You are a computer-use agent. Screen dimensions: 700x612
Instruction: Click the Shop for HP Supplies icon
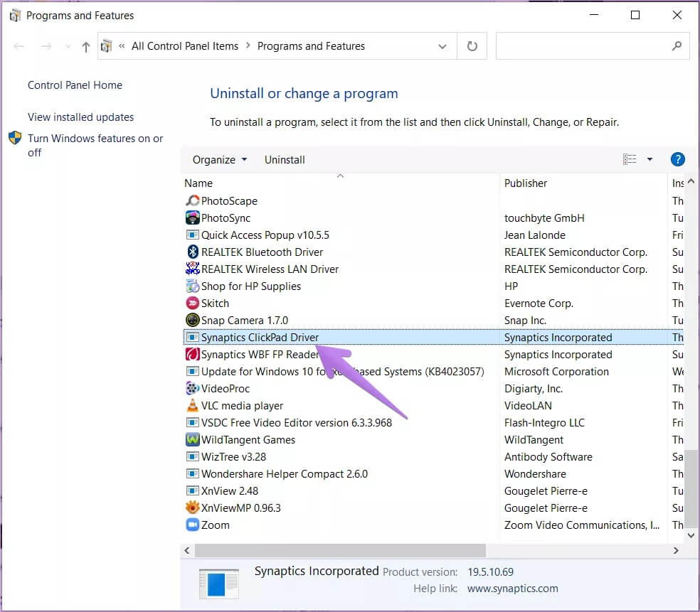pyautogui.click(x=192, y=286)
